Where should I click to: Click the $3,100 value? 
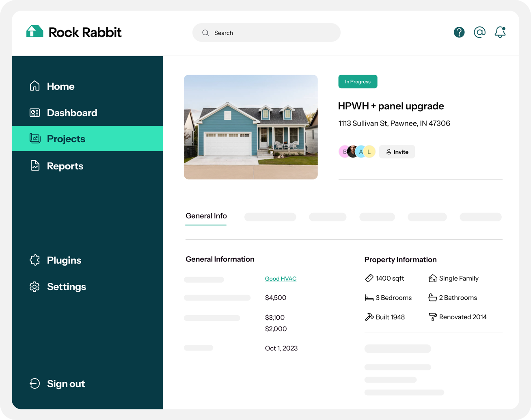(275, 318)
